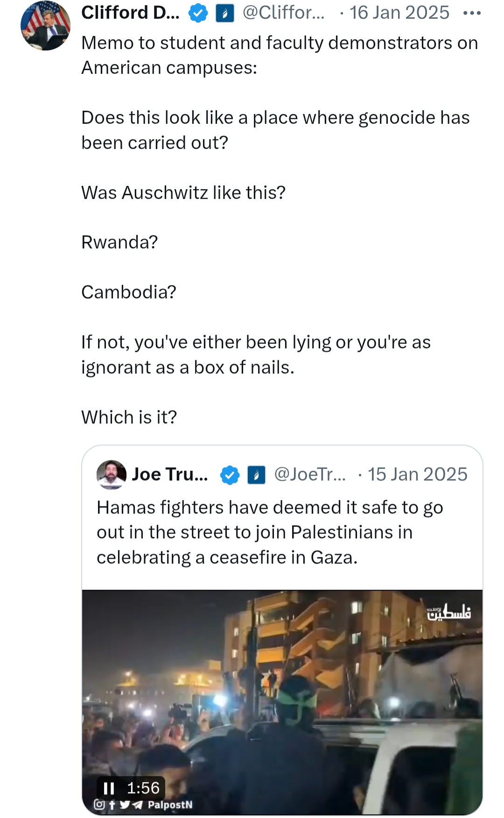This screenshot has height=818, width=504.
Task: Click the Joe Tru... display name
Action: tap(170, 474)
